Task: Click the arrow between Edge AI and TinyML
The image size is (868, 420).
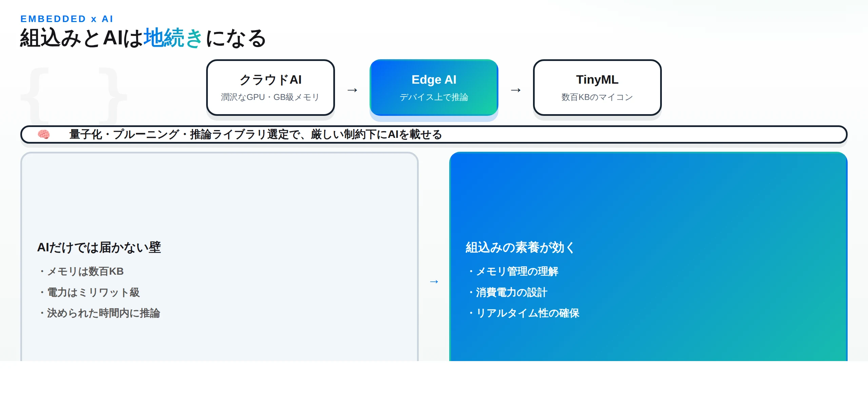Action: 516,90
